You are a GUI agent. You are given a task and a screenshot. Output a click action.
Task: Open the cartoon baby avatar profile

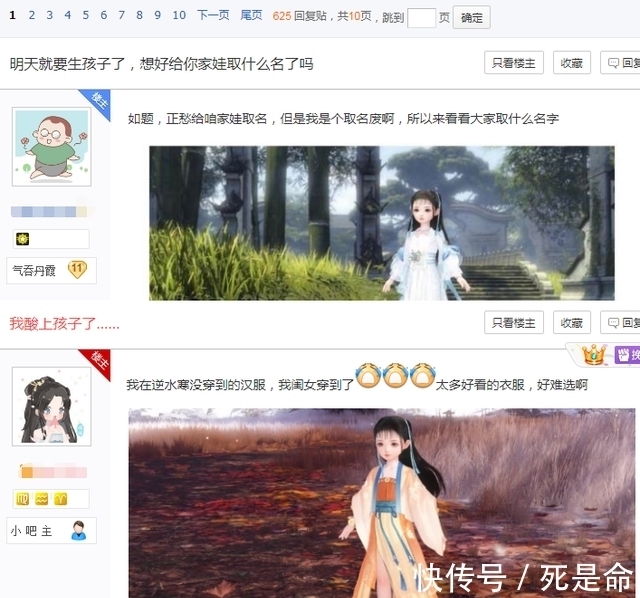pos(51,147)
